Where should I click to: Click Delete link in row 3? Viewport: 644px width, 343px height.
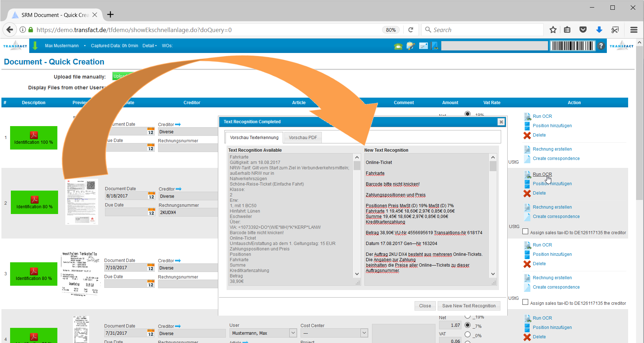[x=539, y=264]
